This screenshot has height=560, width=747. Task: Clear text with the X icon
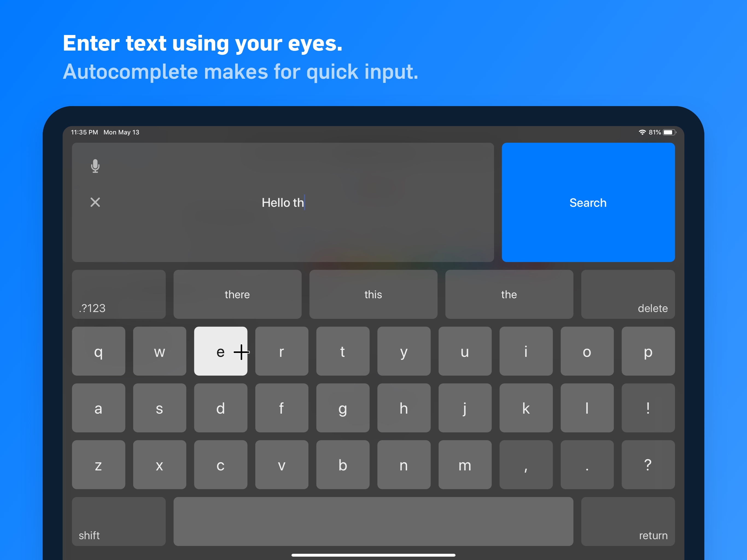[x=95, y=202]
